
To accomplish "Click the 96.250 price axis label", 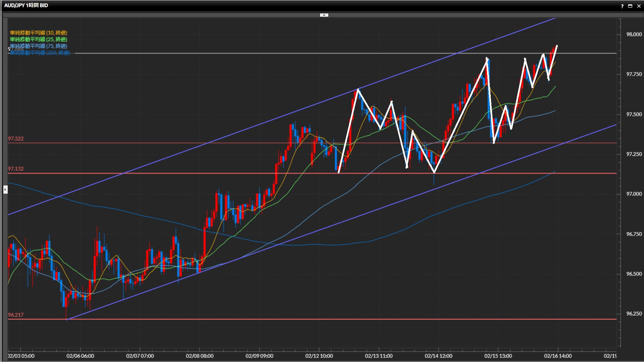I will (x=634, y=314).
